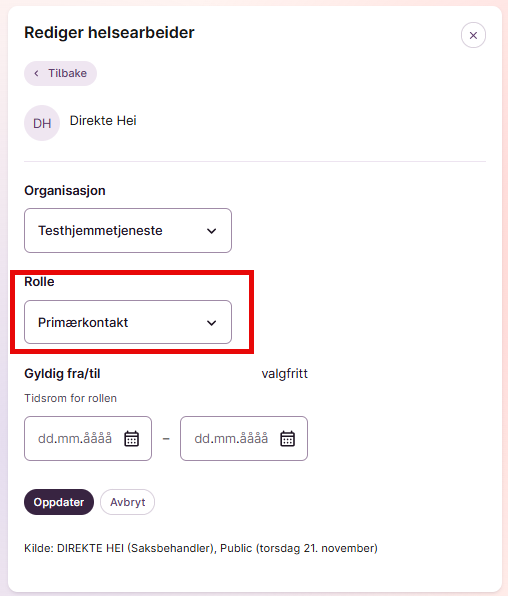
Task: Click the Kilde source info text
Action: tap(201, 548)
